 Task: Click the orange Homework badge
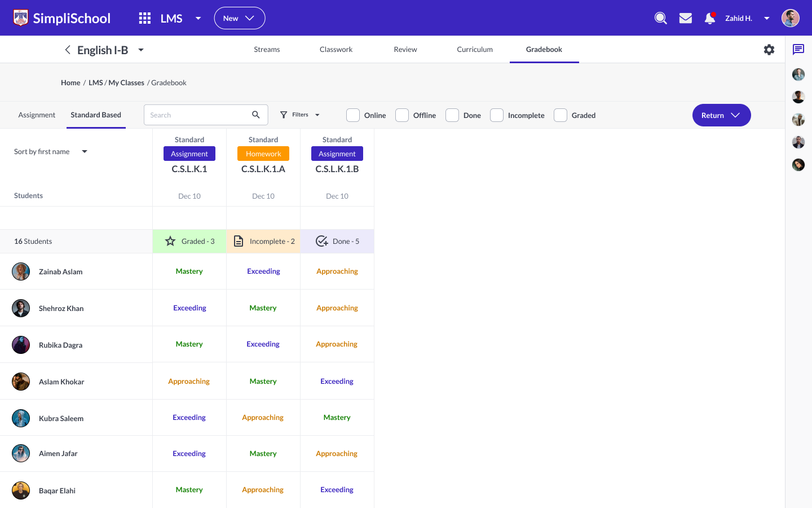pos(263,154)
